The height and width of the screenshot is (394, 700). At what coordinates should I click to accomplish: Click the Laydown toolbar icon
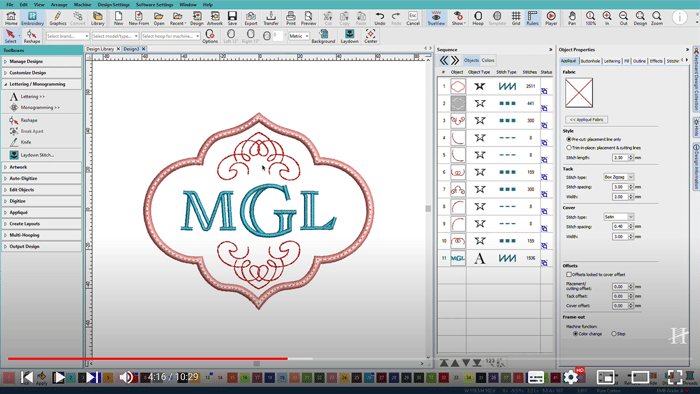350,36
